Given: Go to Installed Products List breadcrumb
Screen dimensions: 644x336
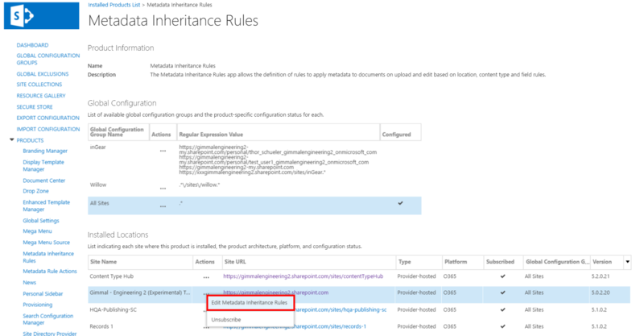Looking at the screenshot, I should click(113, 5).
